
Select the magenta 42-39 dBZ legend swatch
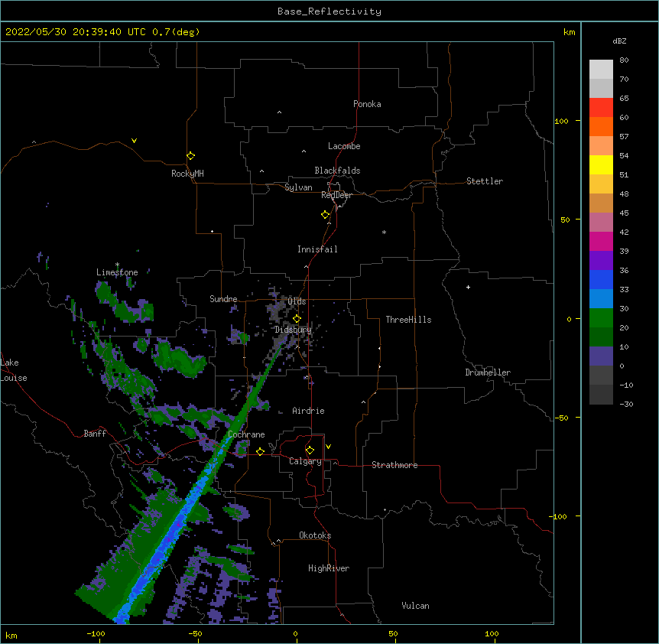[x=601, y=241]
